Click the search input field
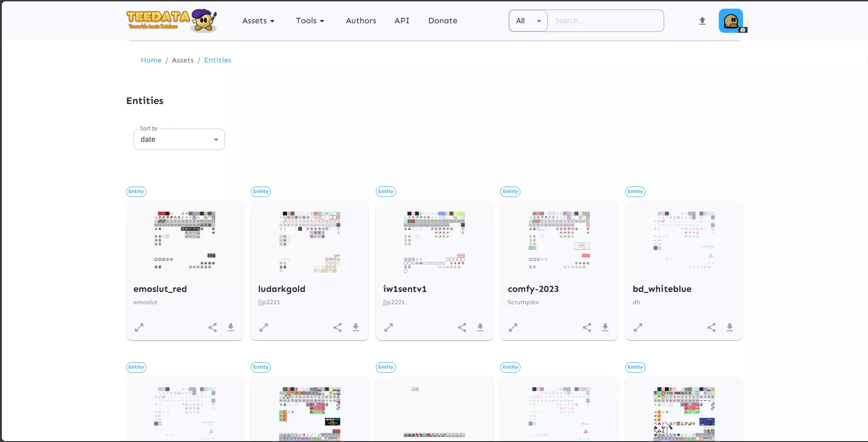The width and height of the screenshot is (868, 442). coord(606,21)
